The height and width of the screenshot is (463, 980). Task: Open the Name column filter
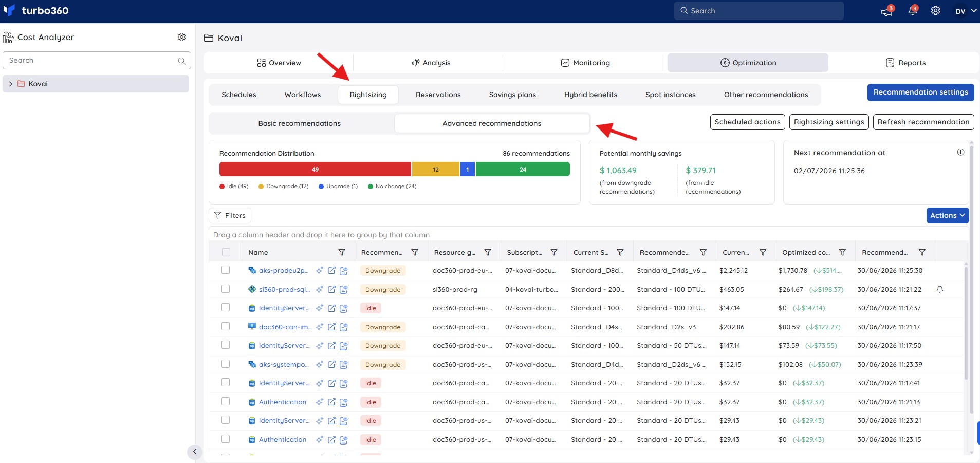[342, 252]
